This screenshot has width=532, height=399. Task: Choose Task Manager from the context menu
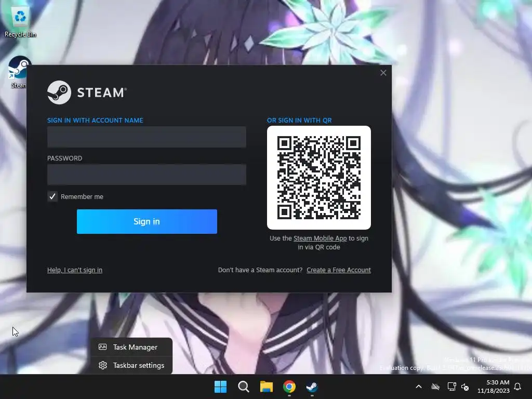tap(131, 347)
